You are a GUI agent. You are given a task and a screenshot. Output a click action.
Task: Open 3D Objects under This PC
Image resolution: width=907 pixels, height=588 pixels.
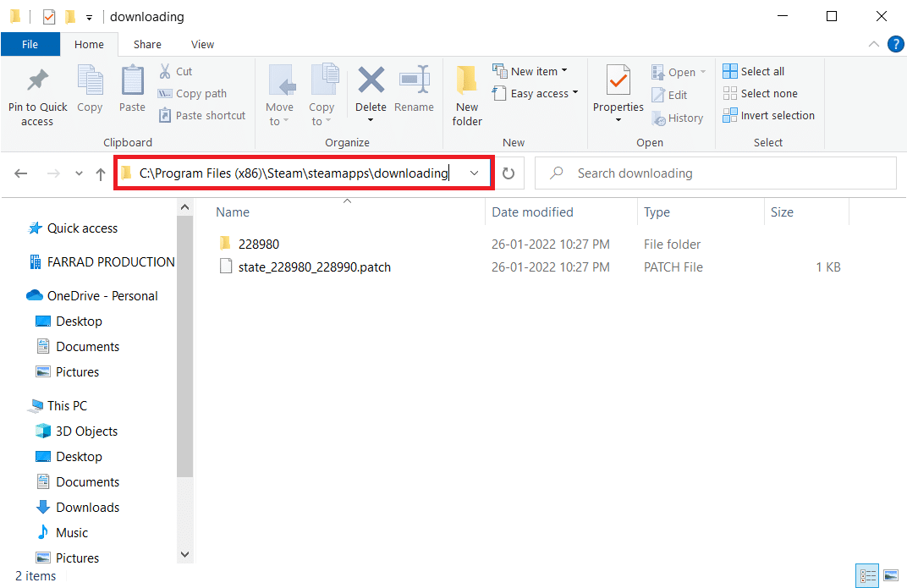(x=87, y=431)
